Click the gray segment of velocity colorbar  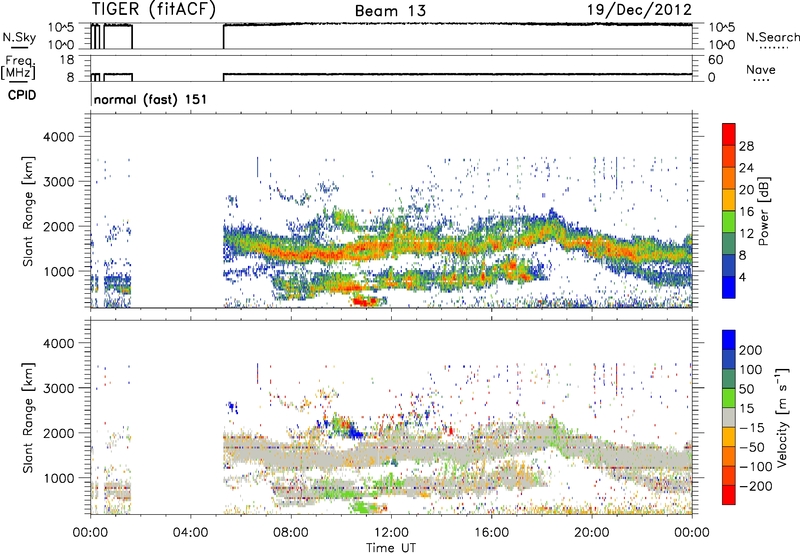click(729, 417)
